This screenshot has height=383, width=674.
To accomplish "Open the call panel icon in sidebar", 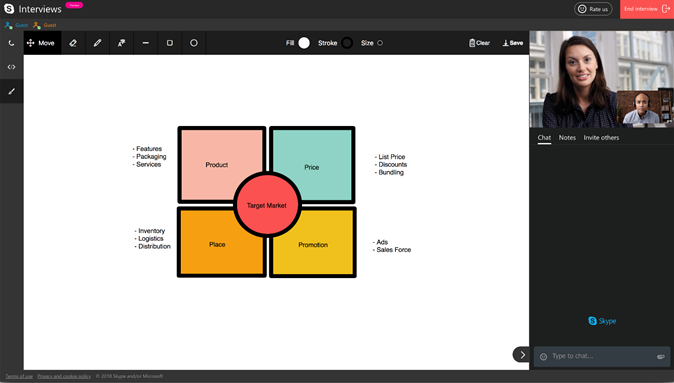I will pos(12,43).
